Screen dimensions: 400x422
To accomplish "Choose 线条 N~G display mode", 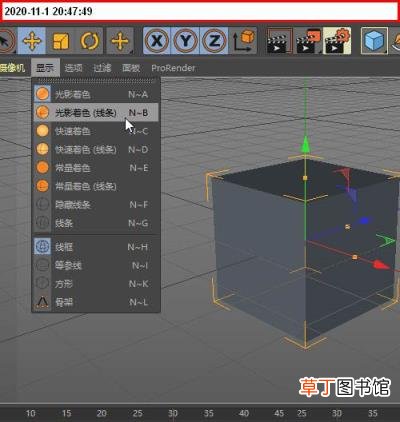I will [x=96, y=223].
